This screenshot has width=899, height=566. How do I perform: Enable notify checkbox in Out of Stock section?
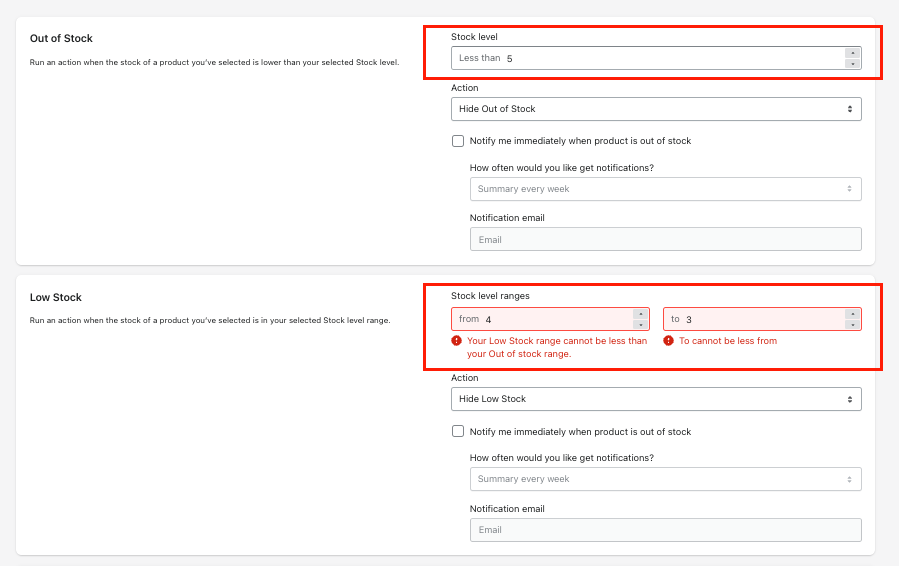[458, 141]
